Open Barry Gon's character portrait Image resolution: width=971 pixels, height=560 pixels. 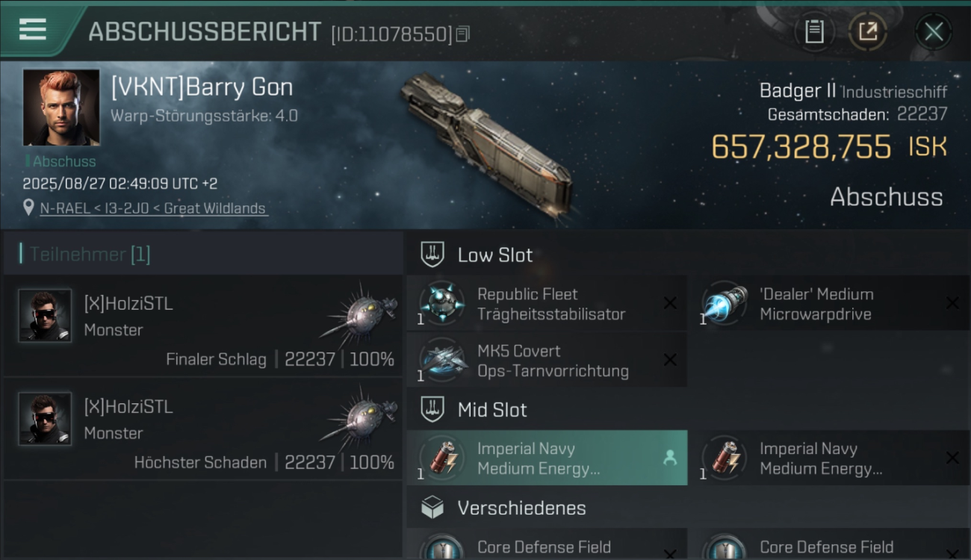61,108
